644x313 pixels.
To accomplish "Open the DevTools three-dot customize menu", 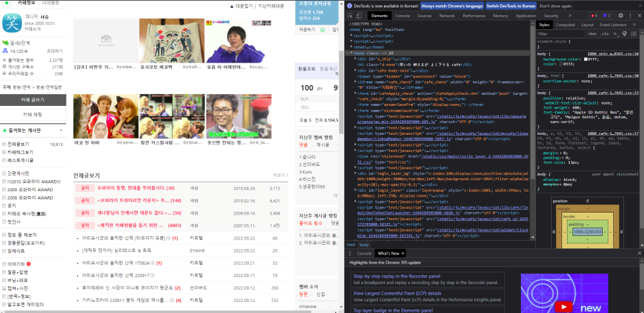I will pos(630,16).
